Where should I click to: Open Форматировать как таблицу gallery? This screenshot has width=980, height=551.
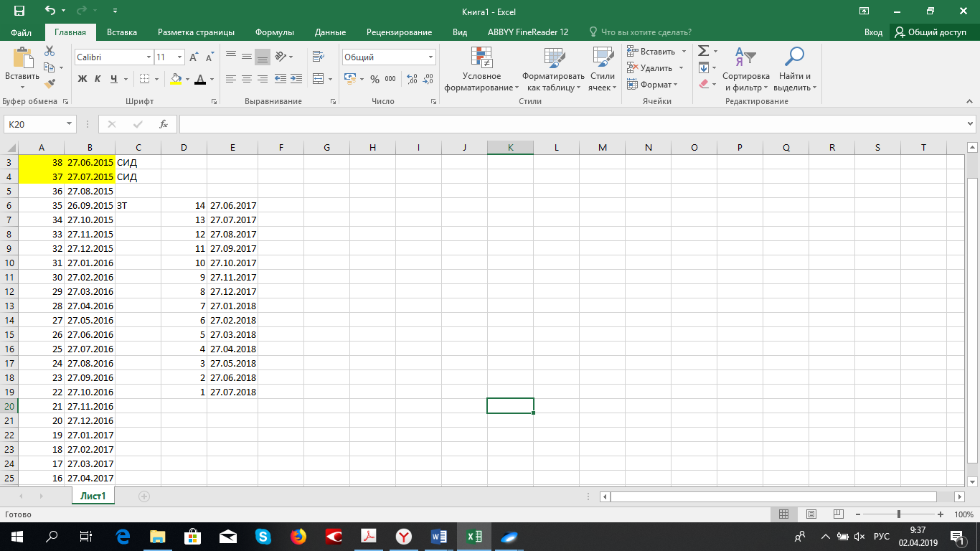(554, 70)
